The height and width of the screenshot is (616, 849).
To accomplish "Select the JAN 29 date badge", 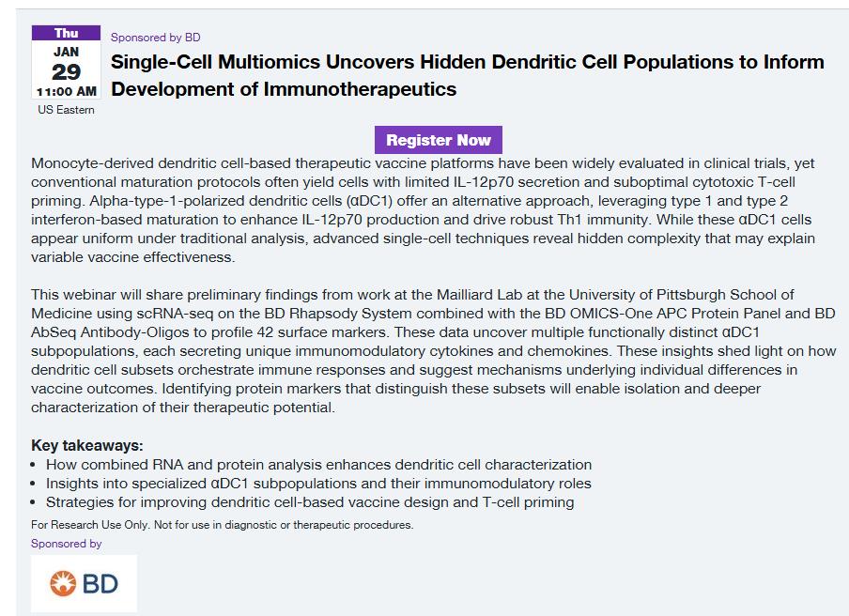I will (66, 64).
